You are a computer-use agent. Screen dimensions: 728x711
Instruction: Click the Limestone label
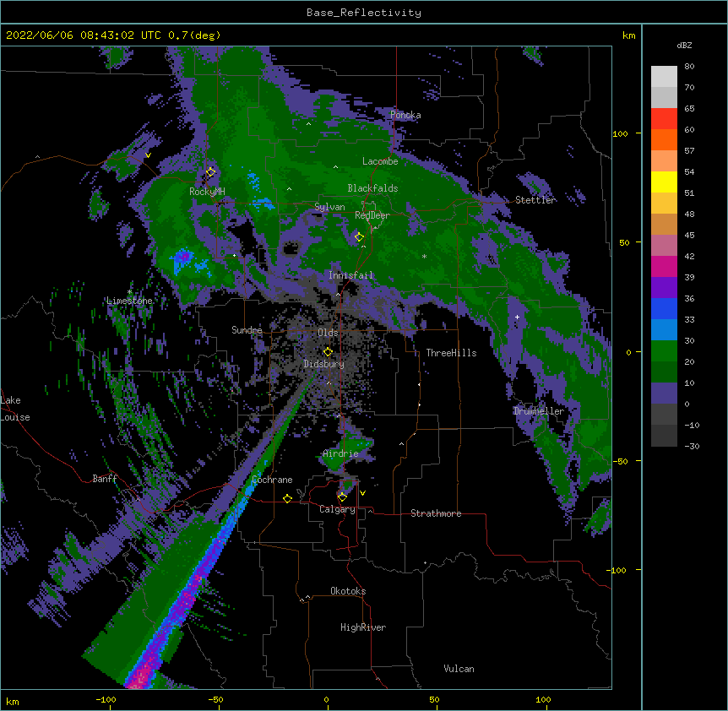(x=129, y=301)
